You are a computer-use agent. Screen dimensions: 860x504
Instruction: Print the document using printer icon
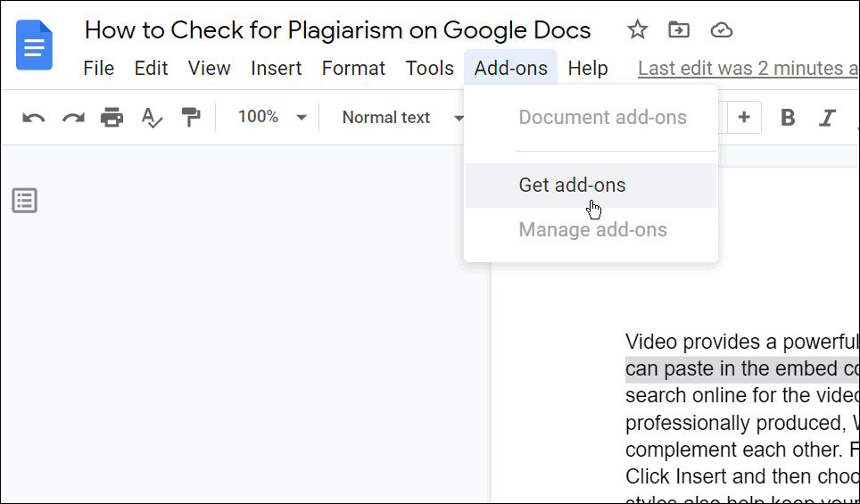click(112, 118)
